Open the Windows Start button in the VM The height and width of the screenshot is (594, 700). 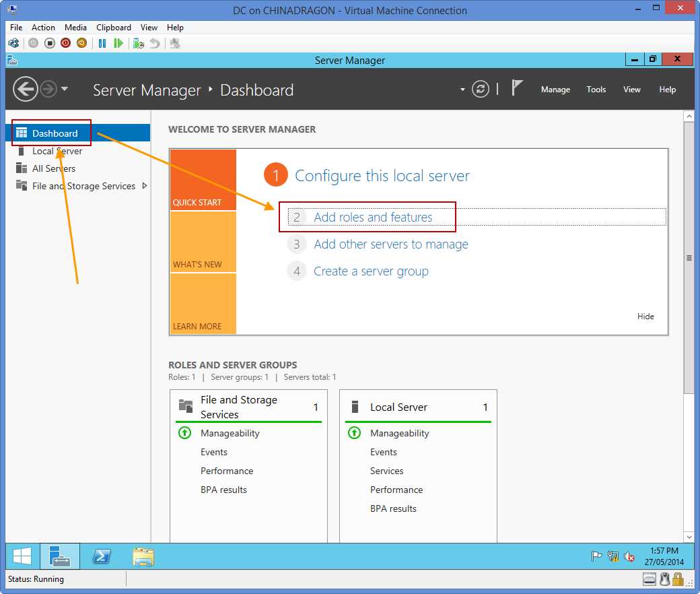(x=22, y=556)
